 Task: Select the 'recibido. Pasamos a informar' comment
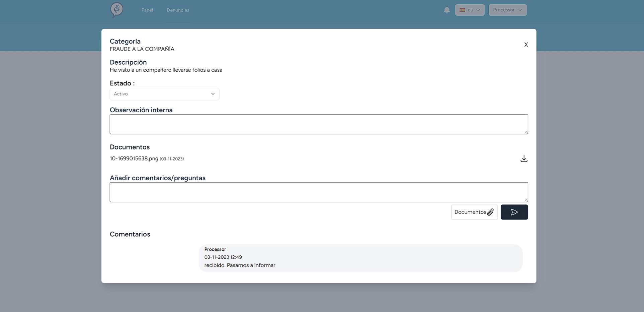coord(240,265)
